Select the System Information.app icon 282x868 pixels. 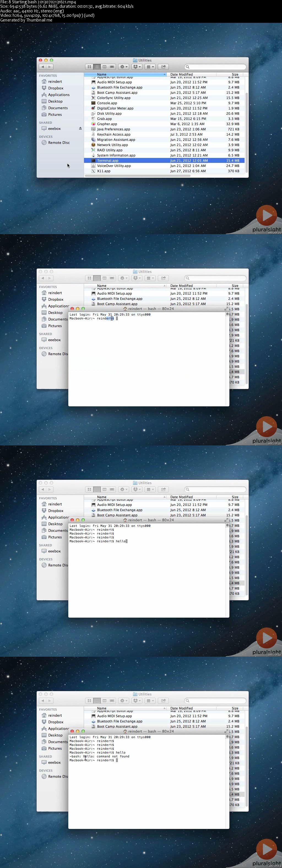click(93, 155)
